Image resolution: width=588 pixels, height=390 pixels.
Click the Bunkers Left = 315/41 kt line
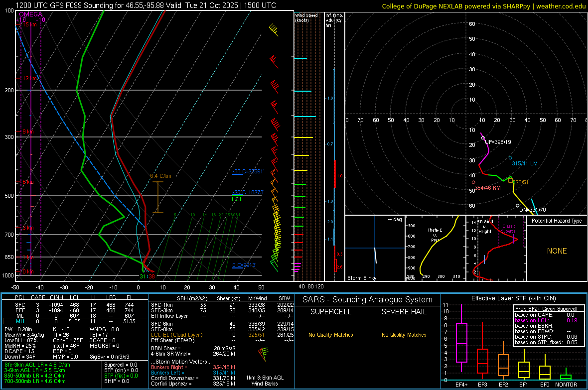point(193,373)
